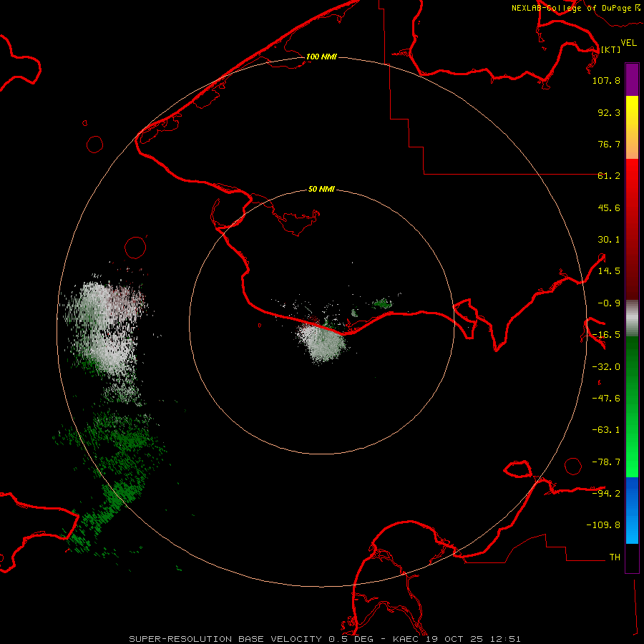Click the 107.8 legend value
The height and width of the screenshot is (644, 644).
[x=606, y=80]
